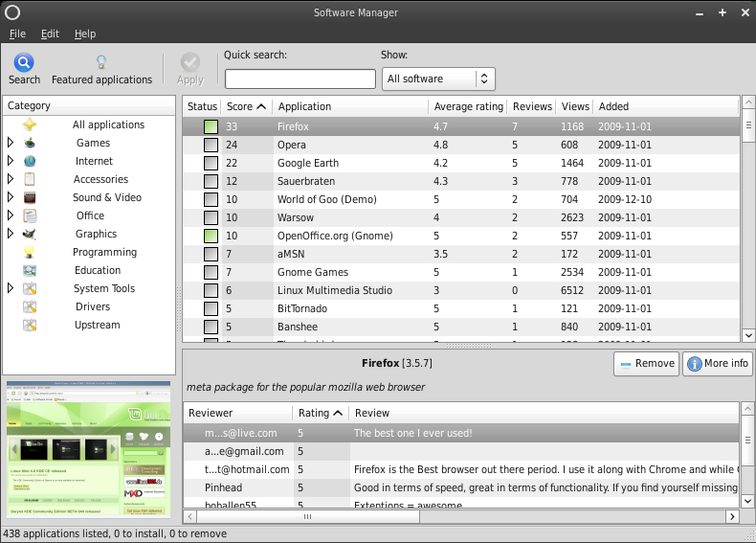The image size is (756, 543).
Task: Click the Upstream category icon
Action: (30, 325)
